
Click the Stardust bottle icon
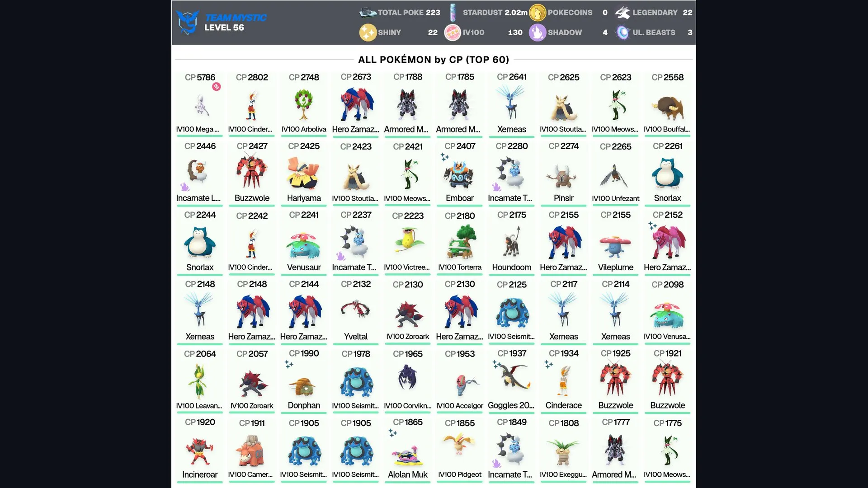[x=453, y=13]
